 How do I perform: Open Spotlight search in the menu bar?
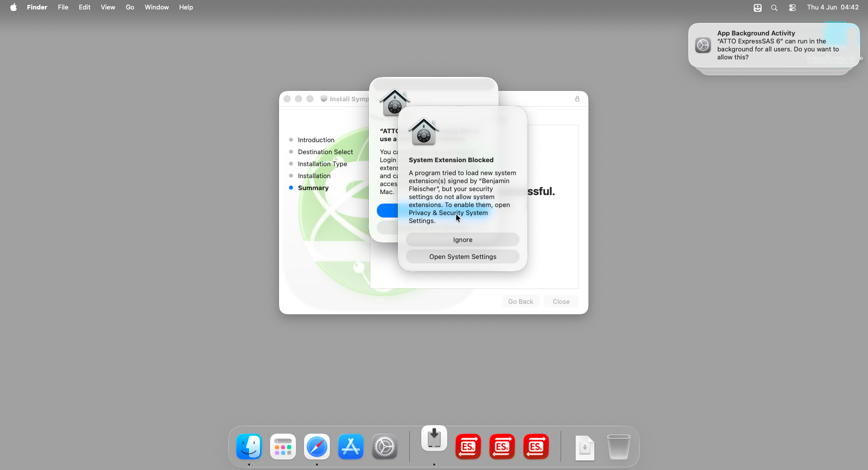[774, 7]
